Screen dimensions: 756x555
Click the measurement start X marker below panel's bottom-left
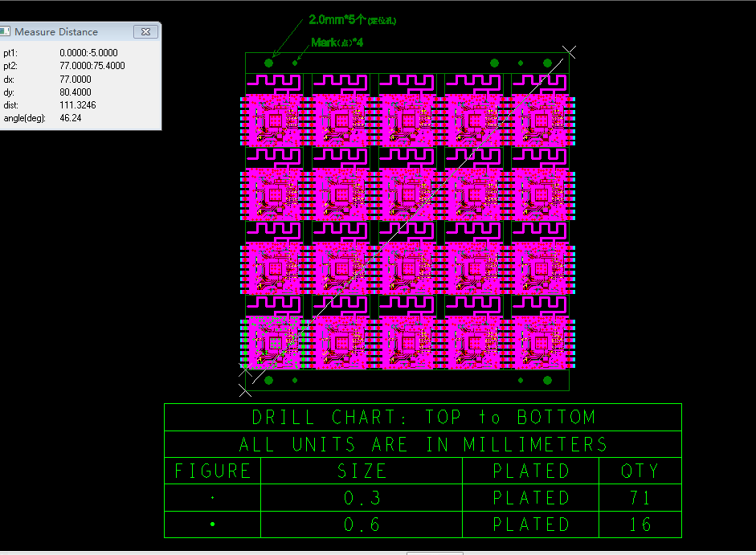click(245, 390)
